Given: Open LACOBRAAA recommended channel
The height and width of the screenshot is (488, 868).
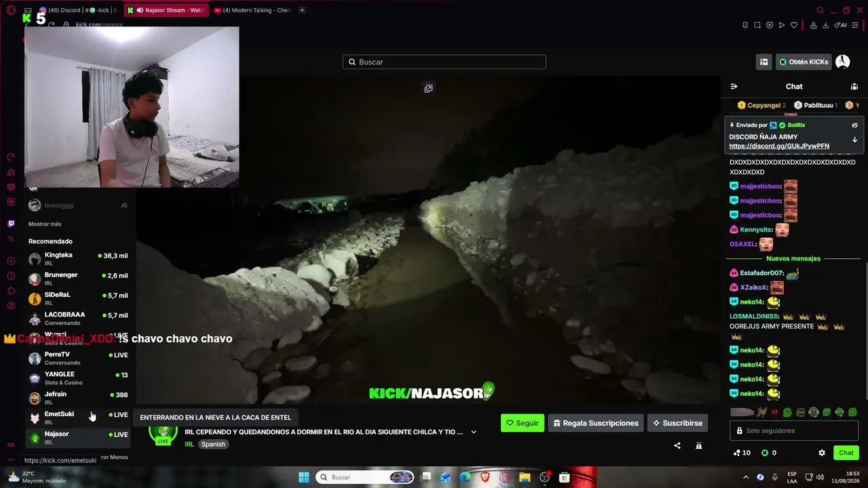Looking at the screenshot, I should click(79, 319).
